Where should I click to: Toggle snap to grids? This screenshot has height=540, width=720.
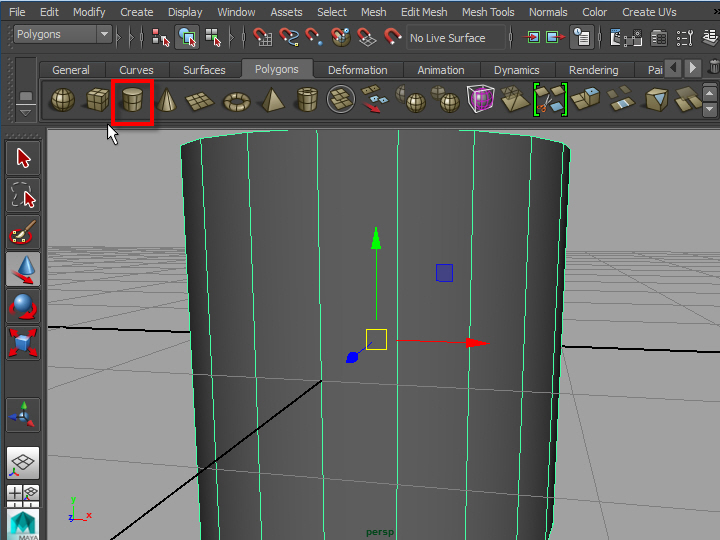coord(264,38)
